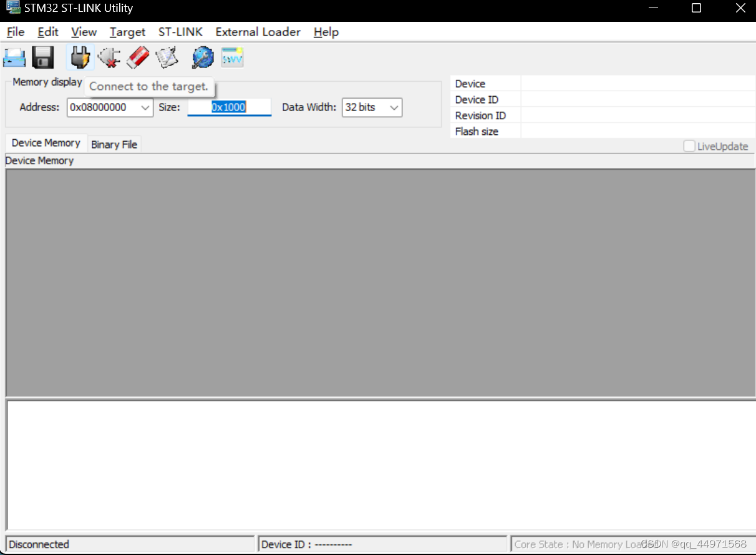Open file icon in toolbar

14,57
